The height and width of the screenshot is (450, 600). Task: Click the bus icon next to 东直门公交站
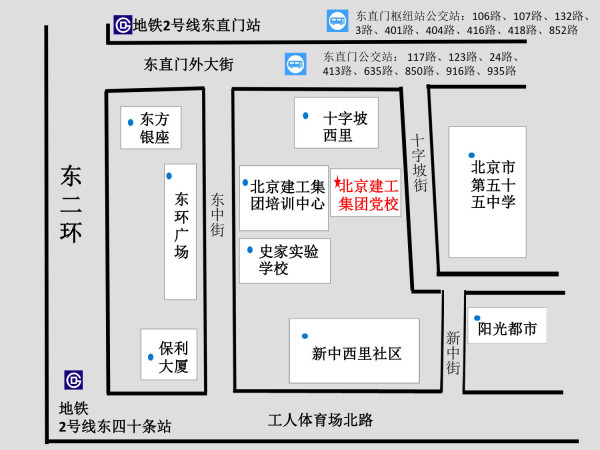coord(295,64)
